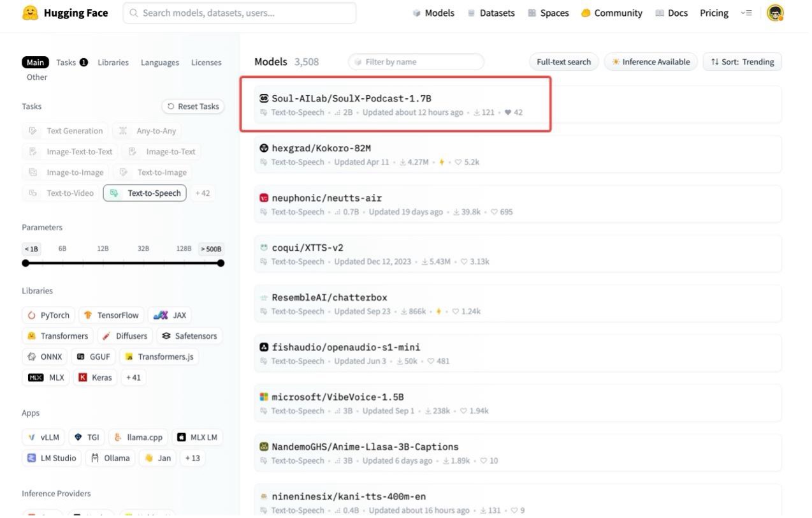Open the user profile avatar
Screen dimensions: 812x518
pyautogui.click(x=774, y=13)
